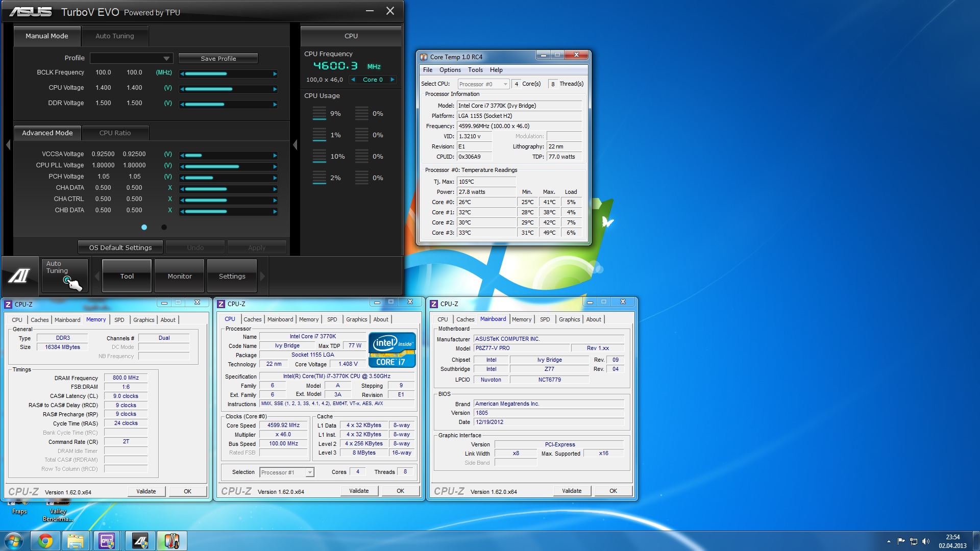Screen dimensions: 980x551
Task: Open the Settings button in TurboV
Action: 232,276
